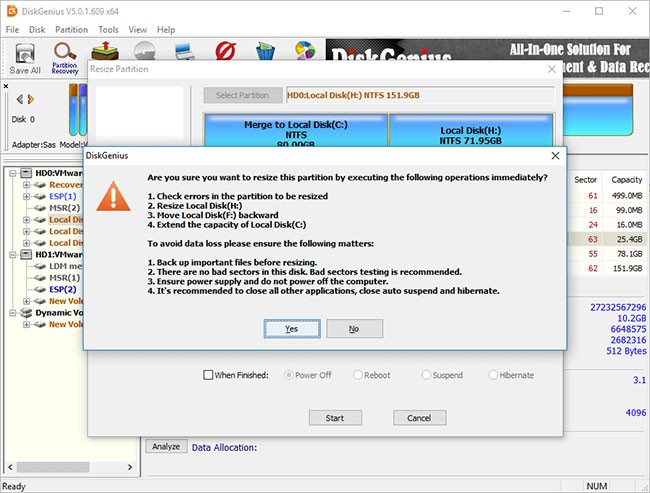The image size is (650, 493).
Task: Click the previous disk arrow icon
Action: 19,99
